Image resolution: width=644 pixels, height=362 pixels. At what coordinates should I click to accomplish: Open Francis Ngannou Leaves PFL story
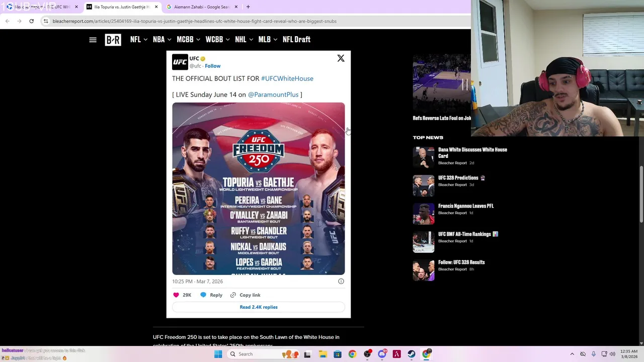466,206
